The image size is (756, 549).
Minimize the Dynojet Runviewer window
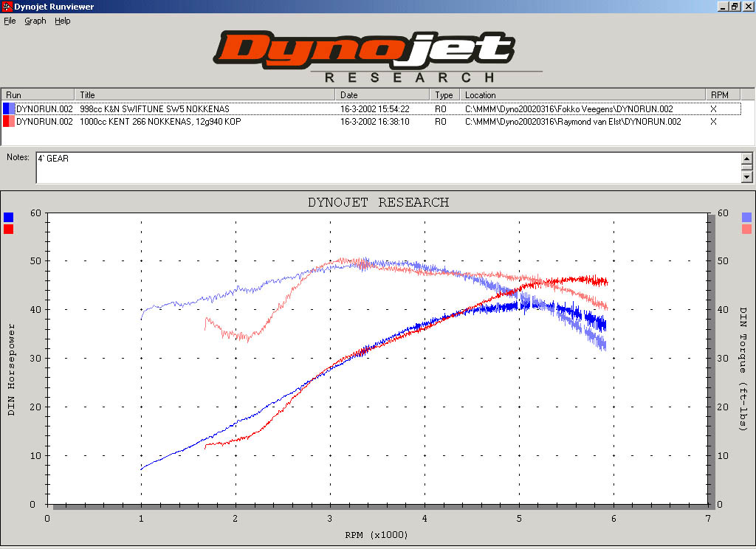point(722,7)
